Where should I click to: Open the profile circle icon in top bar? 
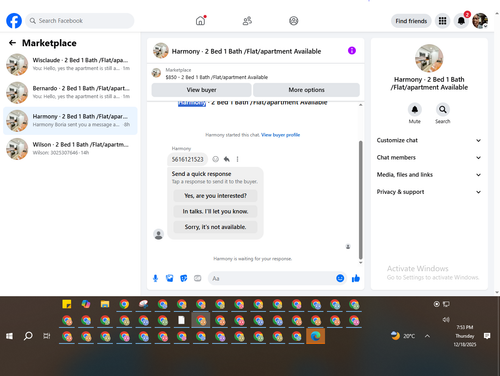click(x=293, y=21)
